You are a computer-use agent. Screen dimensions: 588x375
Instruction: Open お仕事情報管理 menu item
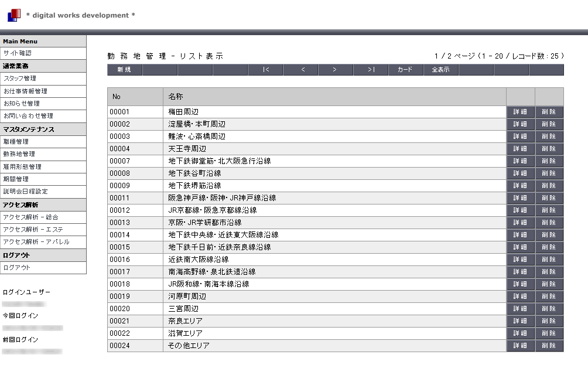[x=43, y=91]
